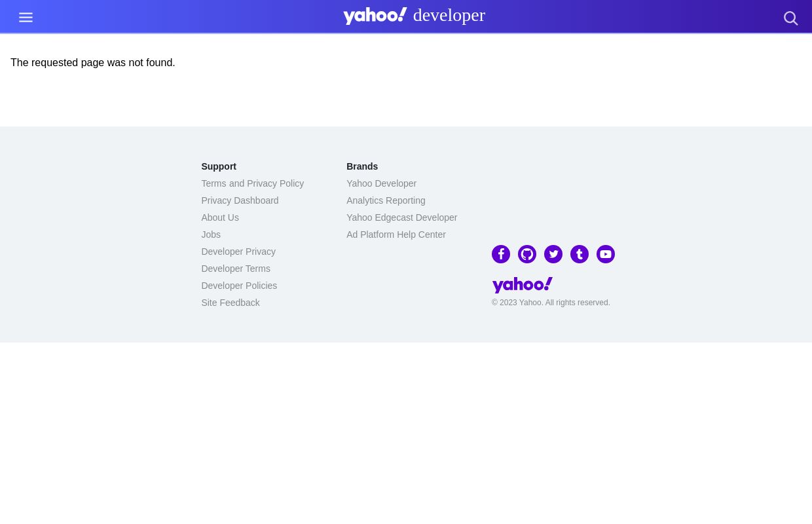The width and height of the screenshot is (812, 524).
Task: Open Ad Platform Help Center link
Action: point(396,234)
